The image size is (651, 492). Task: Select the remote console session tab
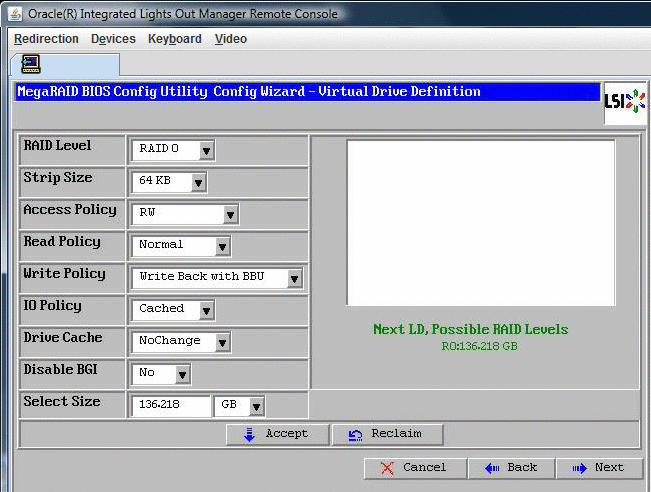click(65, 64)
